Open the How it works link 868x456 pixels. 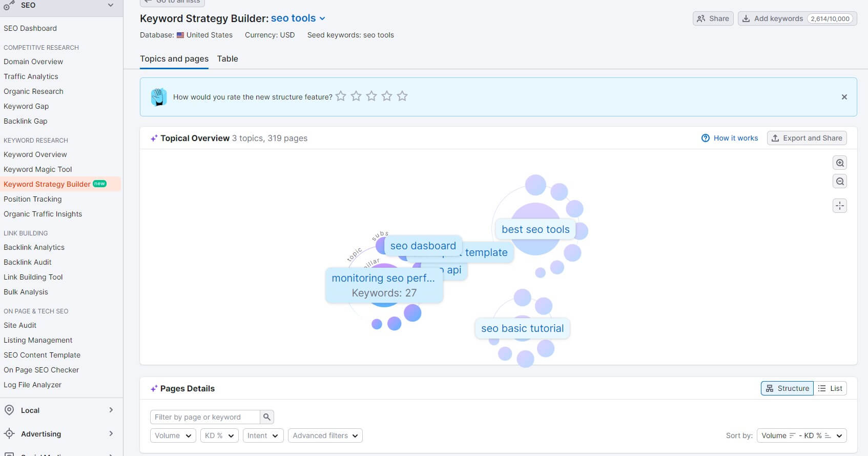pos(730,138)
